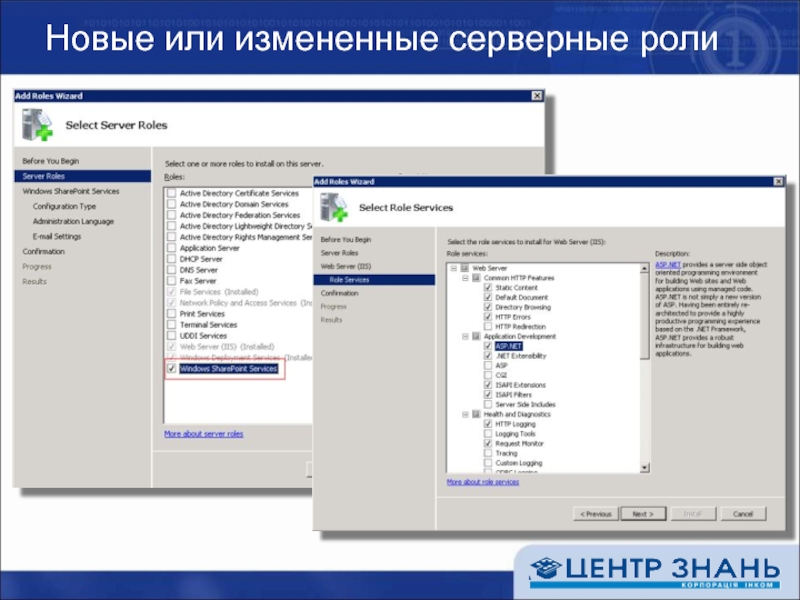
Task: Check Tracing role service
Action: pos(488,453)
